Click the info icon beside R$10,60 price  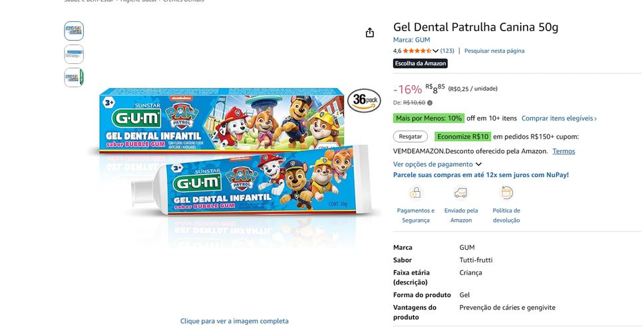(430, 103)
